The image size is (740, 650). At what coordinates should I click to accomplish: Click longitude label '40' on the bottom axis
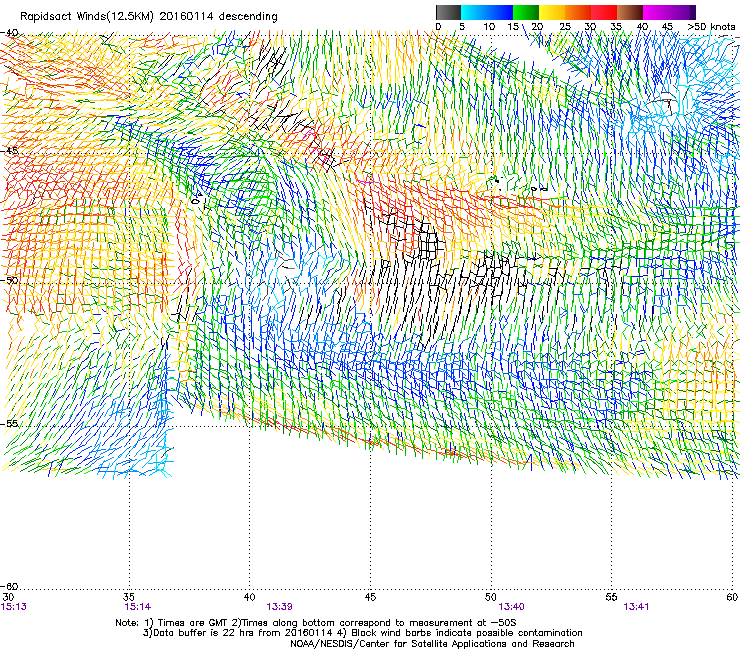pos(250,597)
